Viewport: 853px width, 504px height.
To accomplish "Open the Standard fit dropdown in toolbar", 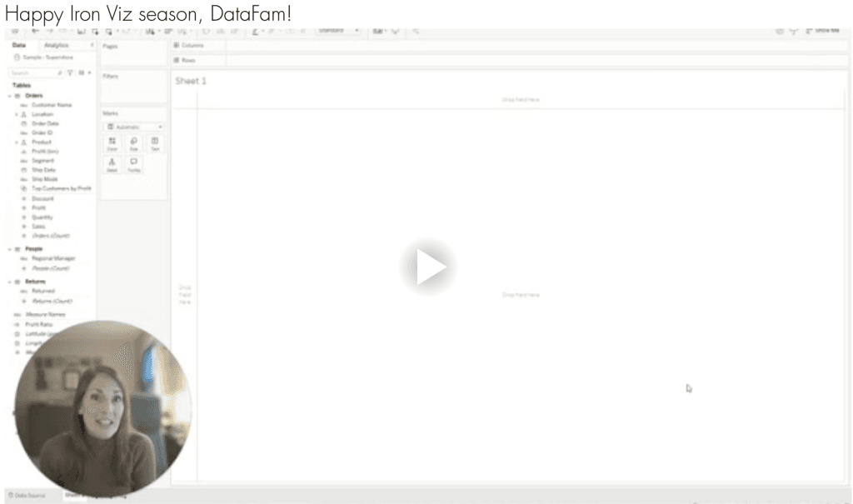I will 339,31.
